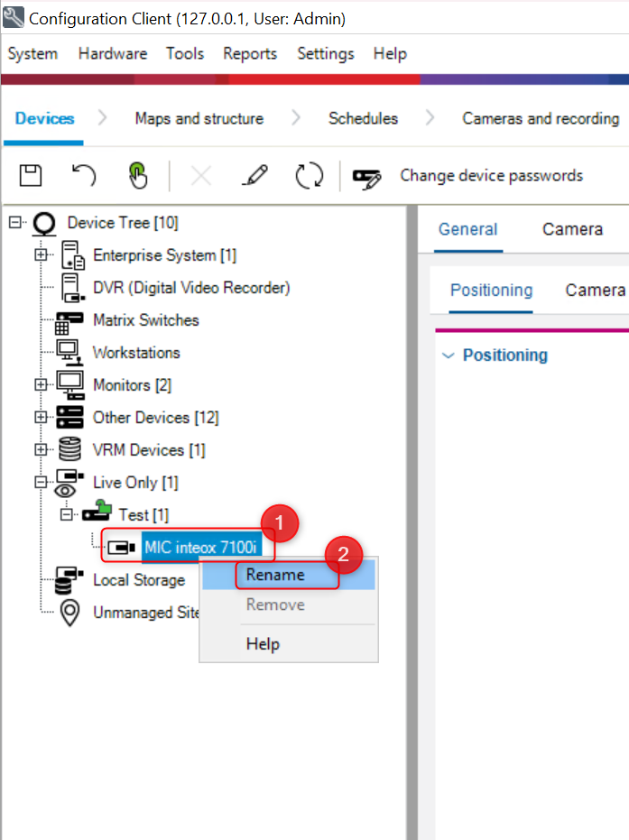Click the Undo arrow icon
This screenshot has height=840, width=629.
[x=84, y=175]
